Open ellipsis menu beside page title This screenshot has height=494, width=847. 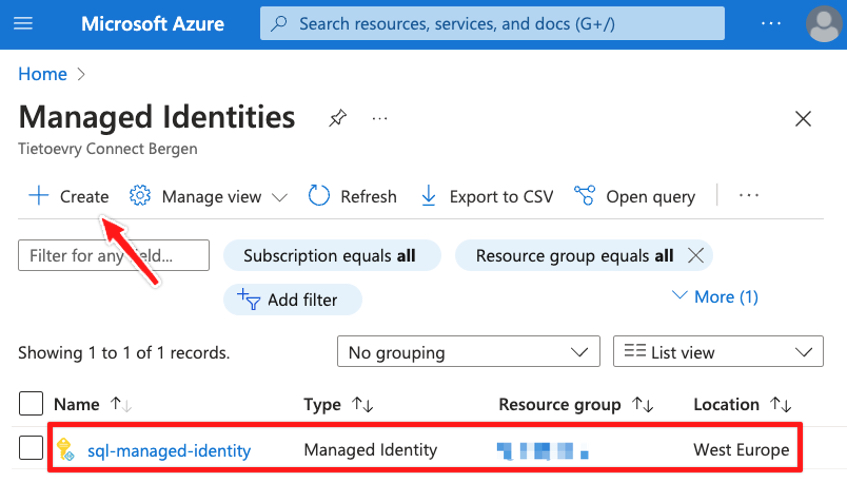pyautogui.click(x=380, y=118)
